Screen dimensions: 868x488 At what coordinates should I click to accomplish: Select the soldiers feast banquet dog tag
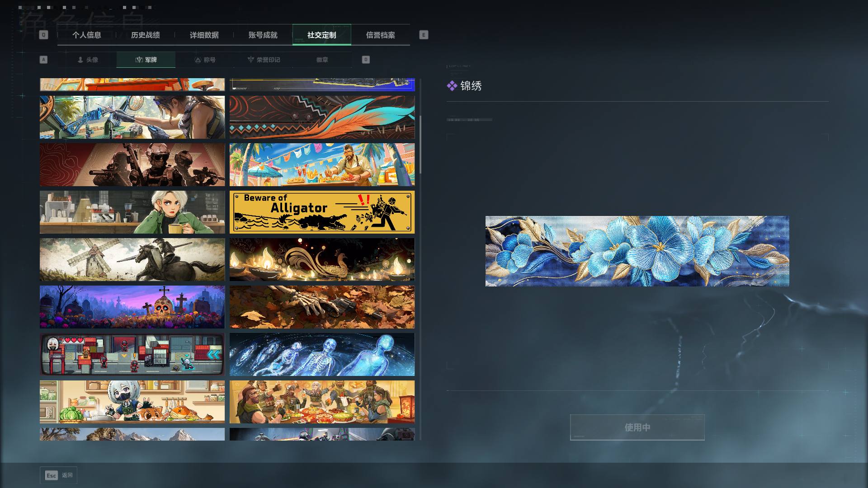coord(322,402)
